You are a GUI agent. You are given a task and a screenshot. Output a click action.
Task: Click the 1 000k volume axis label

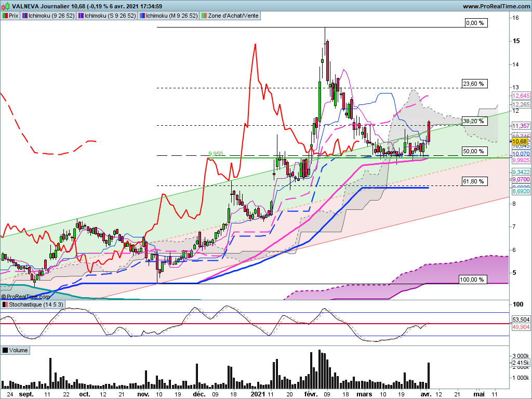point(521,378)
